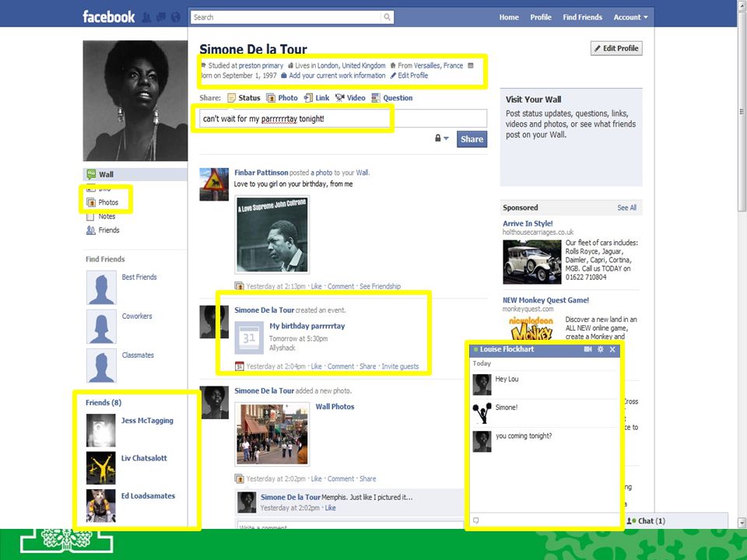The width and height of the screenshot is (747, 560).
Task: Select Status share option
Action: pos(244,98)
